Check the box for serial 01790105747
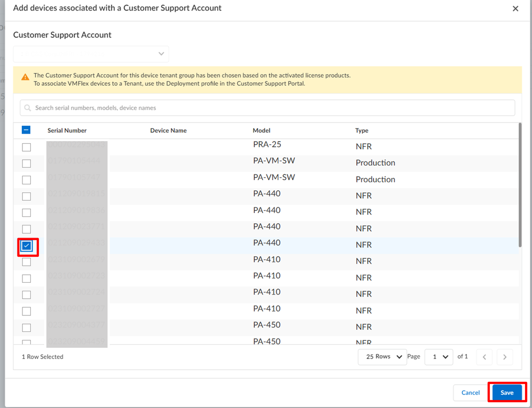The width and height of the screenshot is (532, 408). (27, 179)
